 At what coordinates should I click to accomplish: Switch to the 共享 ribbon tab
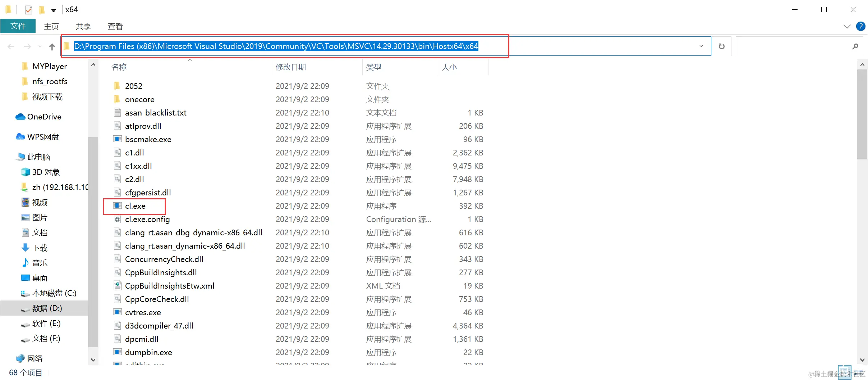click(x=83, y=26)
